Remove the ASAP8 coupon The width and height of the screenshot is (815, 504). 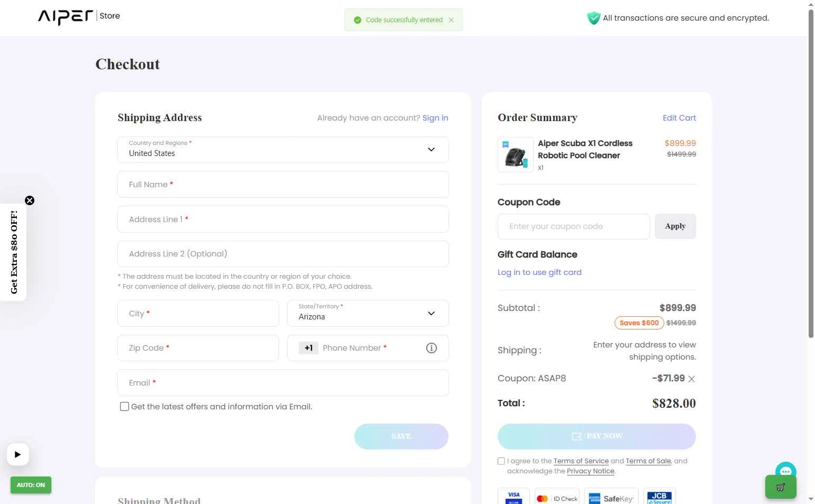[691, 379]
